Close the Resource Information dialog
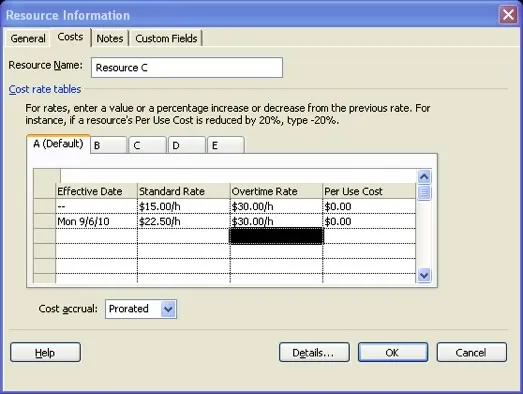Screen dimensions: 523x394 [508, 15]
